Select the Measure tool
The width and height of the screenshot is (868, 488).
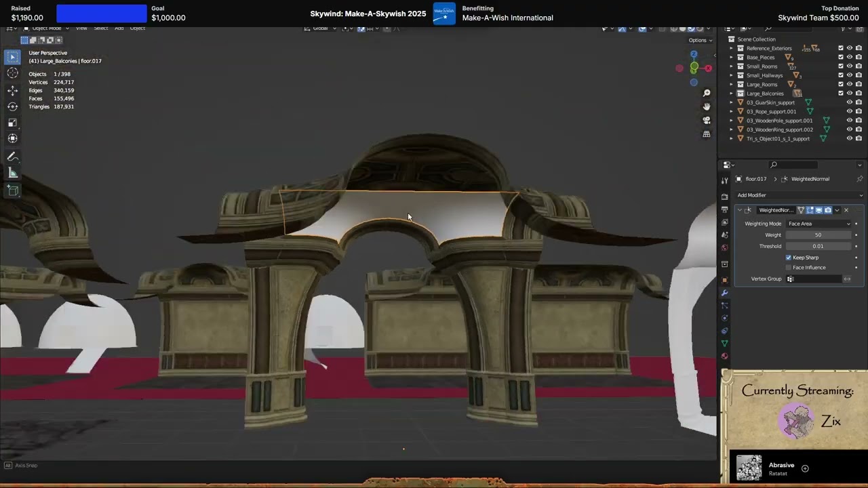12,174
